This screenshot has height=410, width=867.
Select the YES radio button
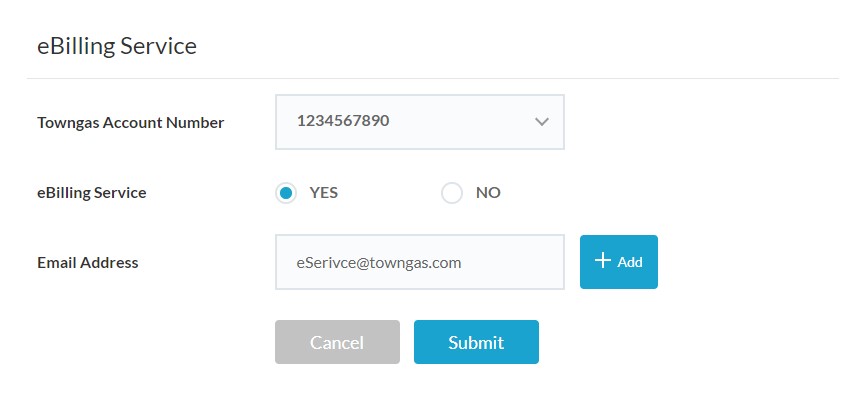point(286,193)
